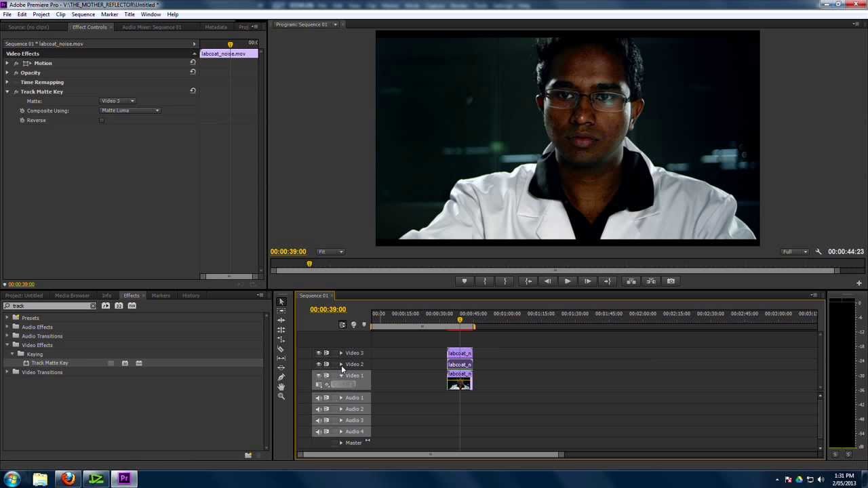Viewport: 868px width, 488px height.
Task: Step forward one frame
Action: [588, 281]
